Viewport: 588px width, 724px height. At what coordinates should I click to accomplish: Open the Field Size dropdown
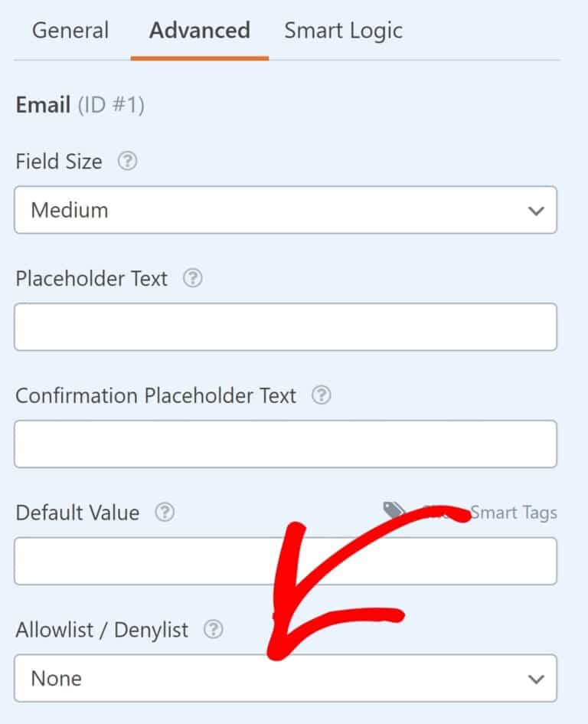285,210
